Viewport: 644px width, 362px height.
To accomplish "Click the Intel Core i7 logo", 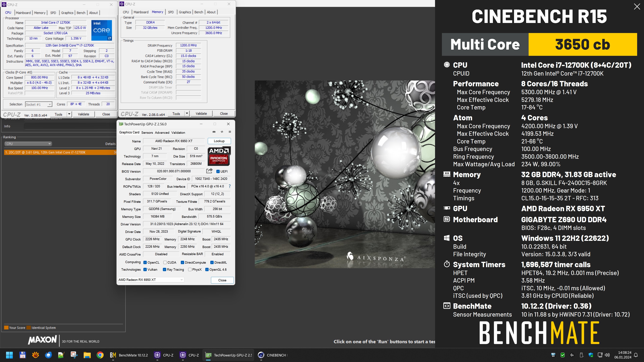I will [x=101, y=30].
